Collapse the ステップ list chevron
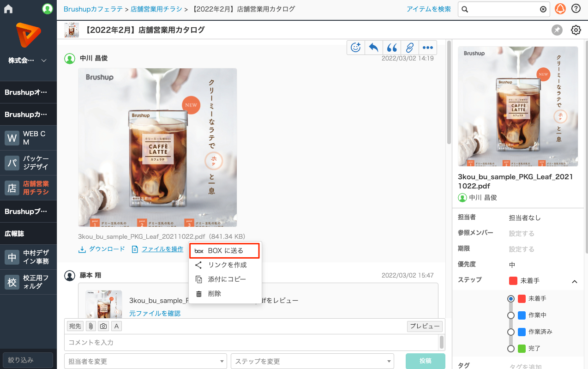This screenshot has height=369, width=588. click(575, 281)
